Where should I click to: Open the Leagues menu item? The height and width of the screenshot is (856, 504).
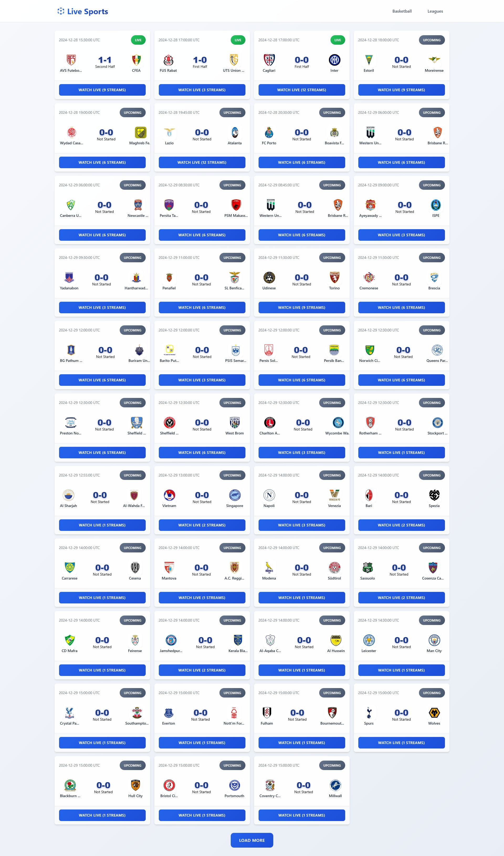click(x=435, y=11)
